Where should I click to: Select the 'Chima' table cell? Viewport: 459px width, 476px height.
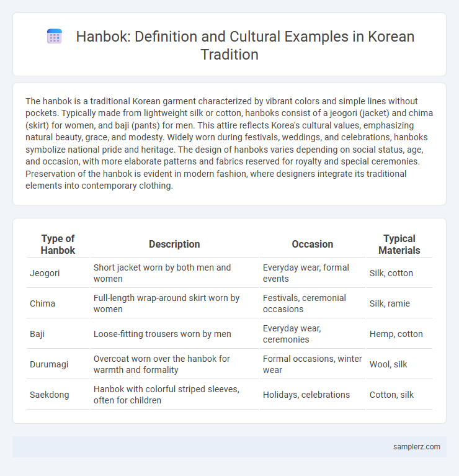pos(58,303)
